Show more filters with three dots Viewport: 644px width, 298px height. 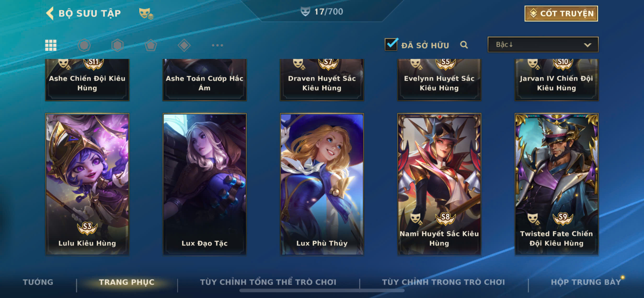coord(217,45)
